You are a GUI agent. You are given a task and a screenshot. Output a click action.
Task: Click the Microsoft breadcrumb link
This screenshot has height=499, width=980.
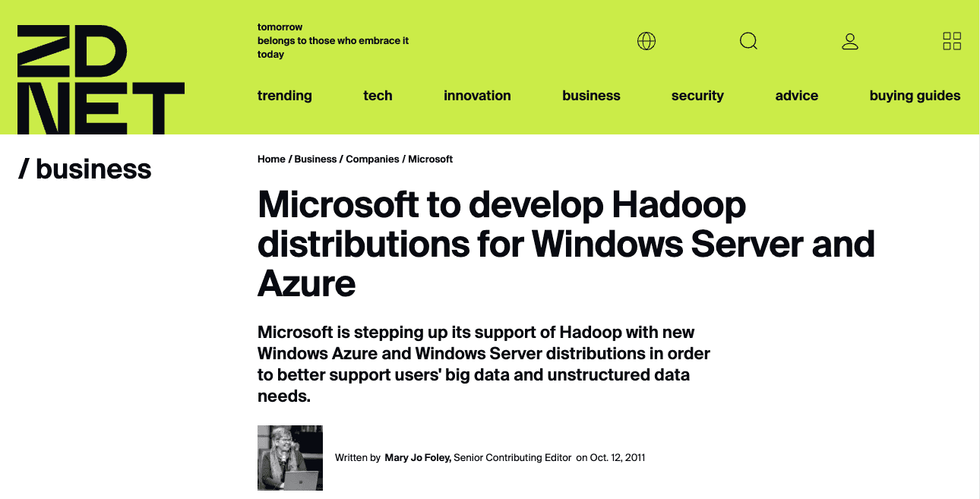click(431, 159)
